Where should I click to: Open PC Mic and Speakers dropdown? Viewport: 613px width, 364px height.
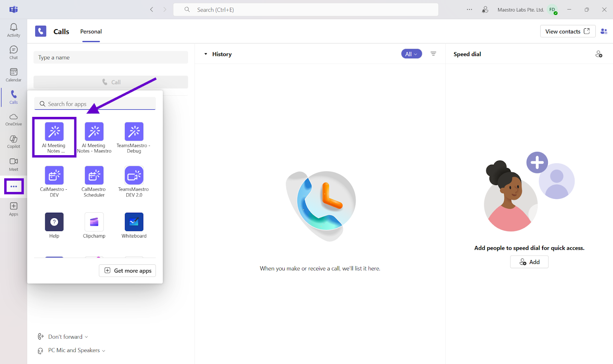72,350
